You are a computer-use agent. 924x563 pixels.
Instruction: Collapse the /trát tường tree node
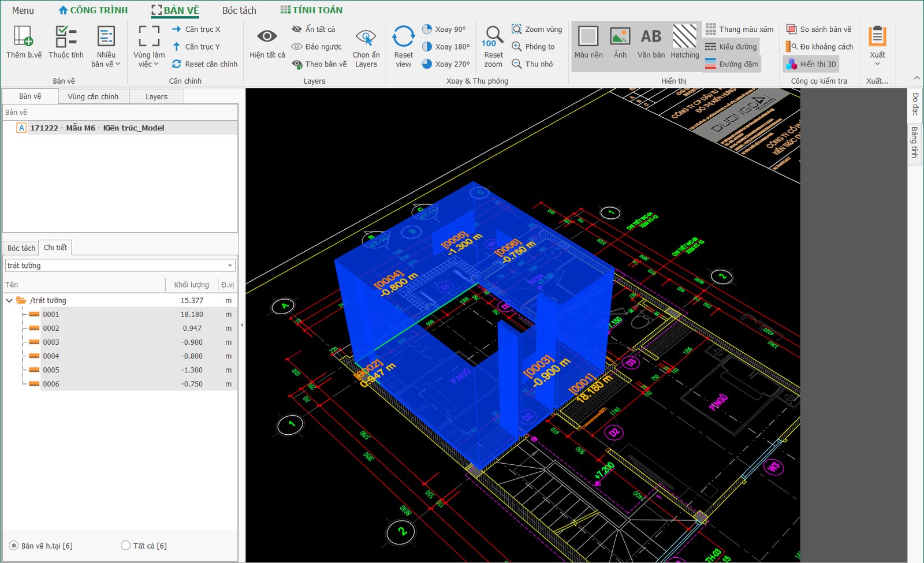click(x=9, y=300)
